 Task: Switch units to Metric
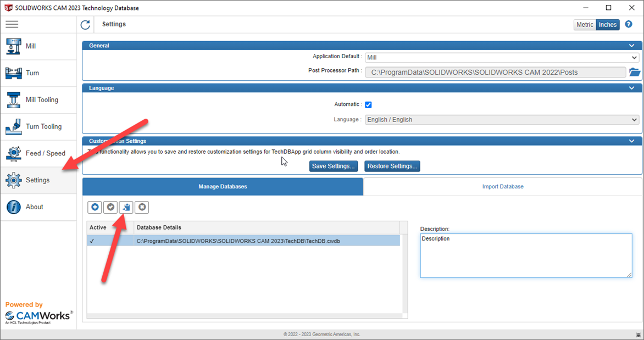coord(584,24)
